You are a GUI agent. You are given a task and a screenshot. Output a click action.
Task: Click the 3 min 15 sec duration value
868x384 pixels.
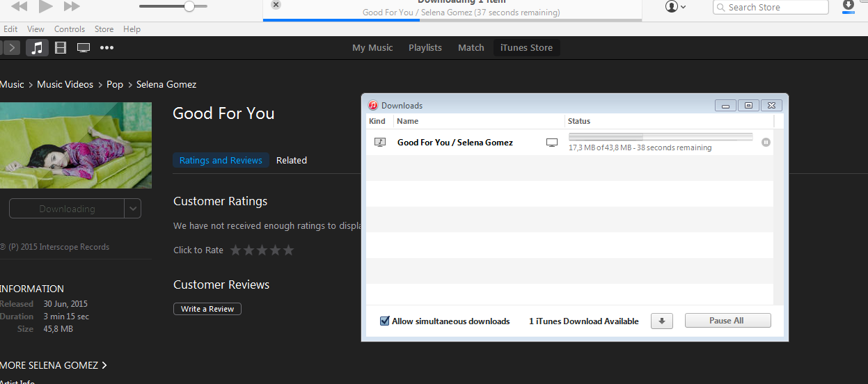tap(66, 317)
